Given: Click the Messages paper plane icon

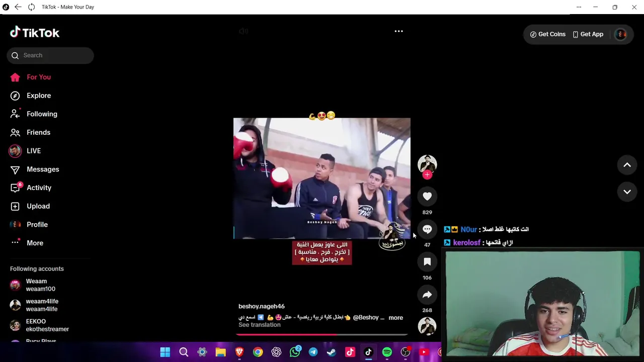Looking at the screenshot, I should [15, 169].
